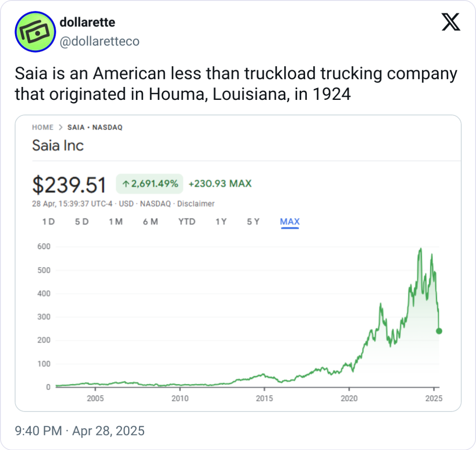Click the 2020 marker on chart axis
The width and height of the screenshot is (476, 450).
pos(349,399)
